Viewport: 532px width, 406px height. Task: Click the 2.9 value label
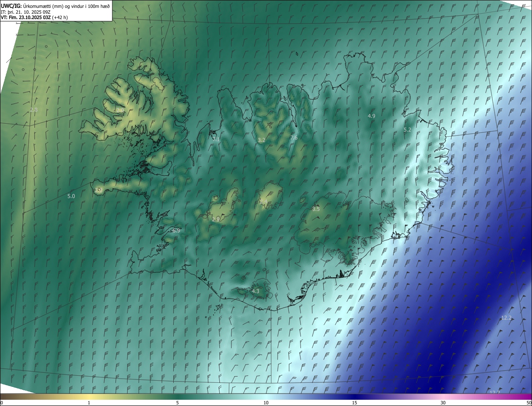[x=216, y=220]
